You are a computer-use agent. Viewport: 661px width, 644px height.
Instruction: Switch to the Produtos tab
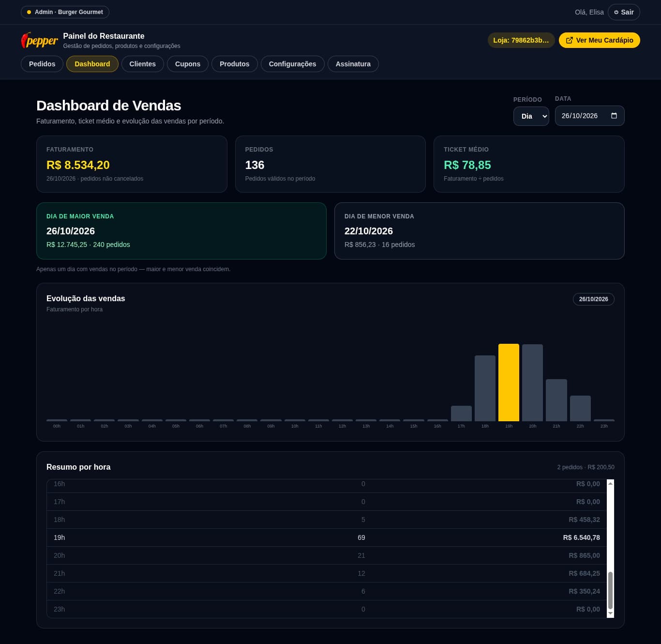pyautogui.click(x=234, y=64)
